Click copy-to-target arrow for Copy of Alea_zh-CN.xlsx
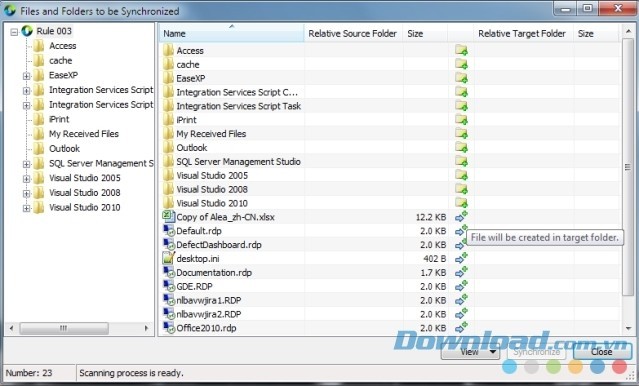Screen dimensions: 639x386 (461, 217)
